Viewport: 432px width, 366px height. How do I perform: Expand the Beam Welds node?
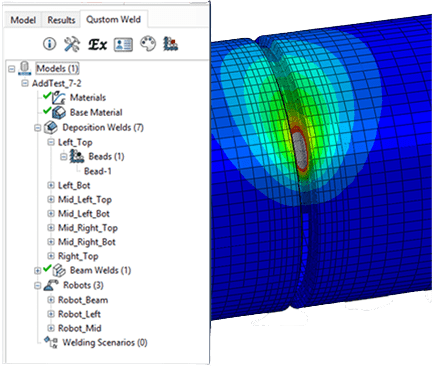point(38,271)
